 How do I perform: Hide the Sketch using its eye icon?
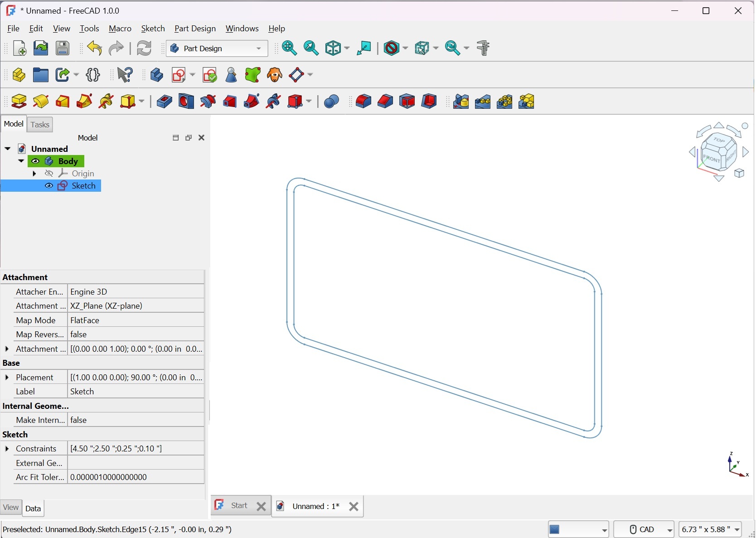point(49,186)
